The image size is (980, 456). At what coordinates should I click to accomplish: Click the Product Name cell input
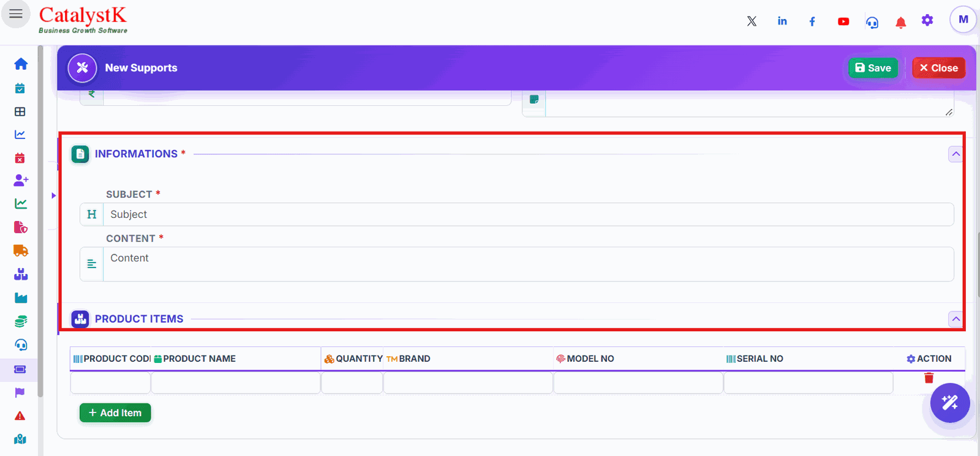[x=236, y=383]
